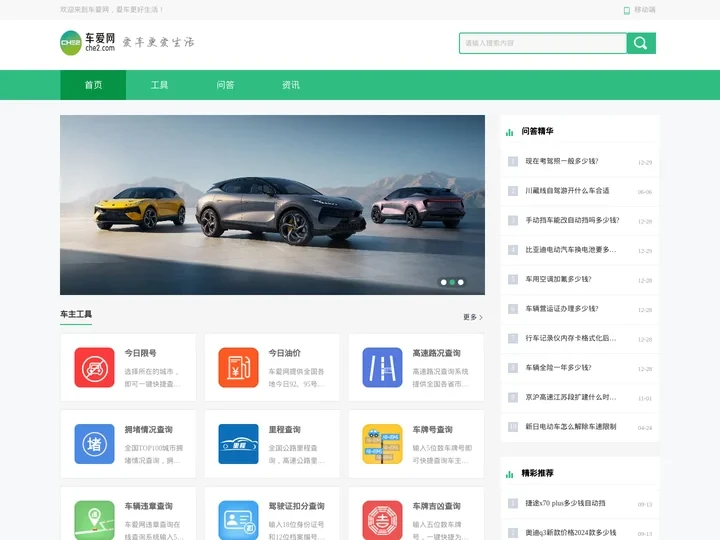Click the che2.com site logo
Viewport: 720px width, 540px height.
(87, 43)
